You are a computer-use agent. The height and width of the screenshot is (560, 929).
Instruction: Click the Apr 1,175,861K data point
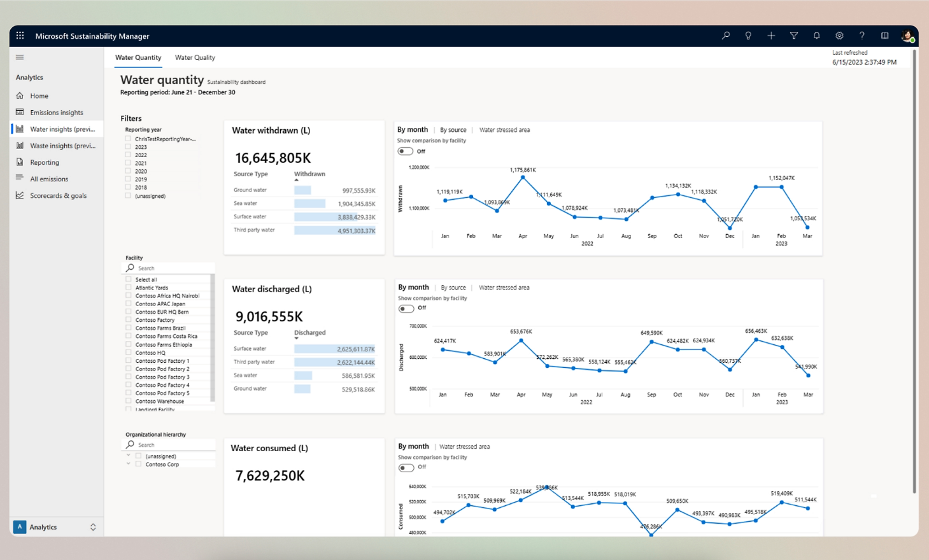click(x=523, y=178)
